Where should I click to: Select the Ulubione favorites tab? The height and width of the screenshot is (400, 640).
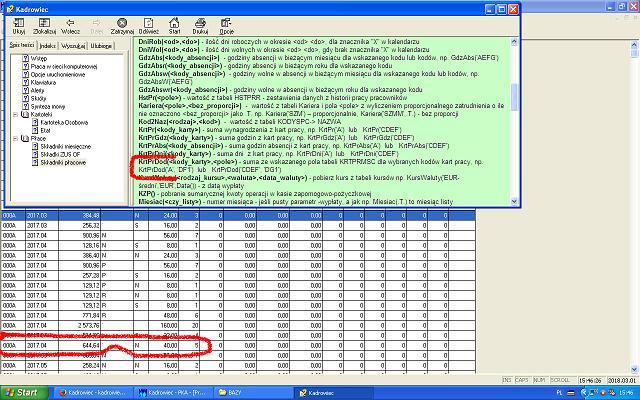[101, 46]
